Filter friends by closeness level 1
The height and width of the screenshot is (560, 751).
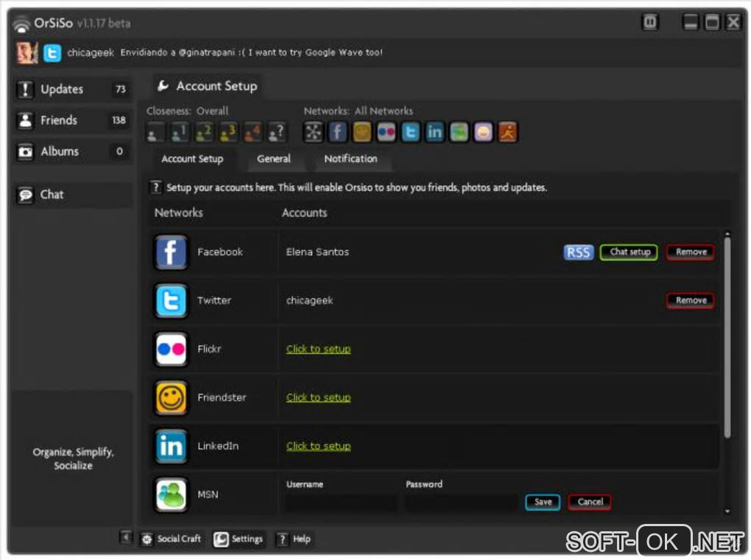click(180, 132)
